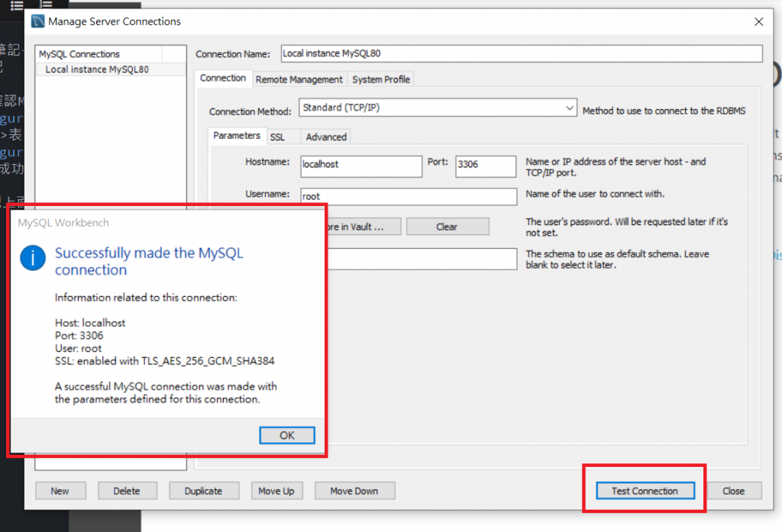Viewport: 782px width, 532px height.
Task: Click the New connection button
Action: tap(60, 491)
